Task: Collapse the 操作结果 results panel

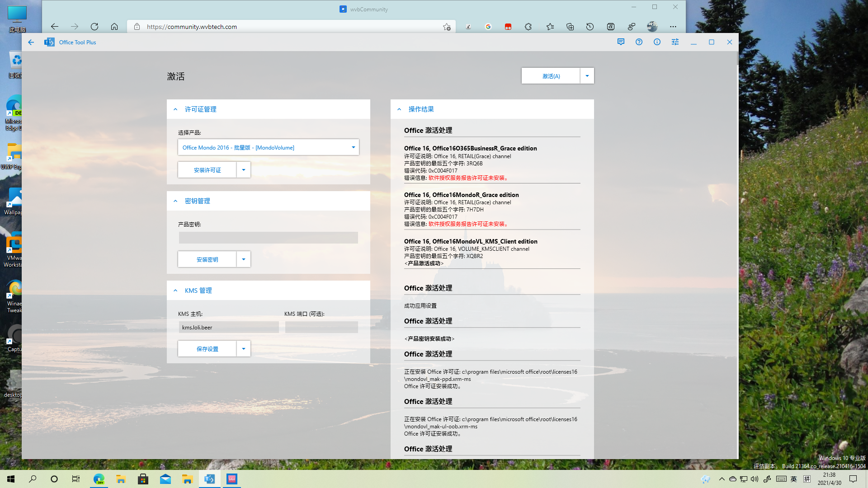Action: 399,109
